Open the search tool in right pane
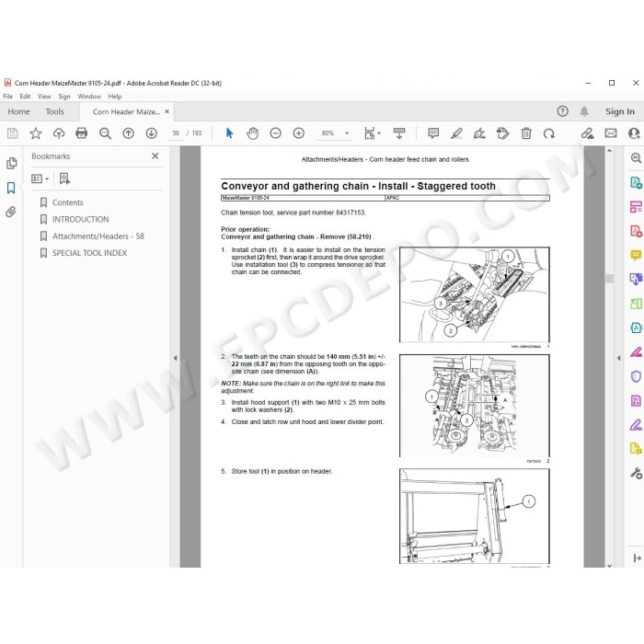This screenshot has height=644, width=644. tap(636, 157)
